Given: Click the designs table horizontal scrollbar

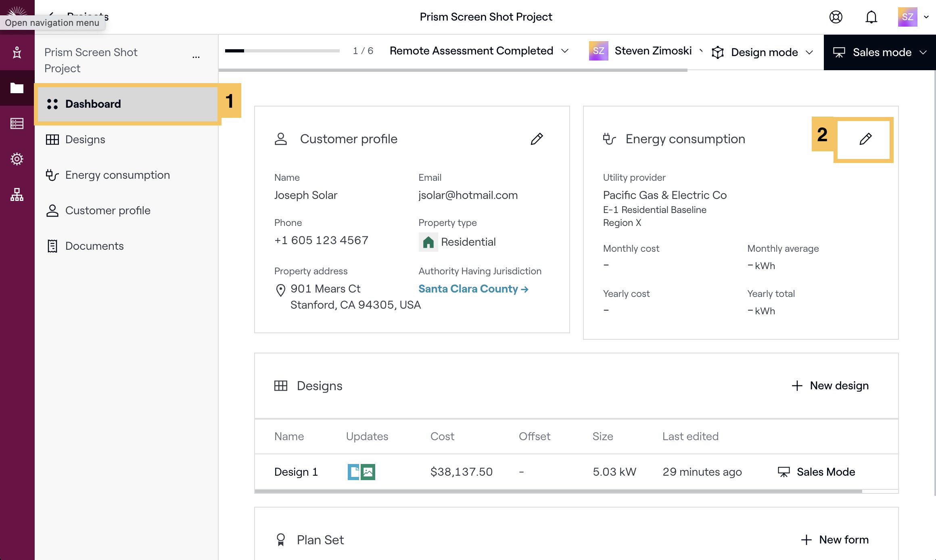Looking at the screenshot, I should (x=558, y=491).
